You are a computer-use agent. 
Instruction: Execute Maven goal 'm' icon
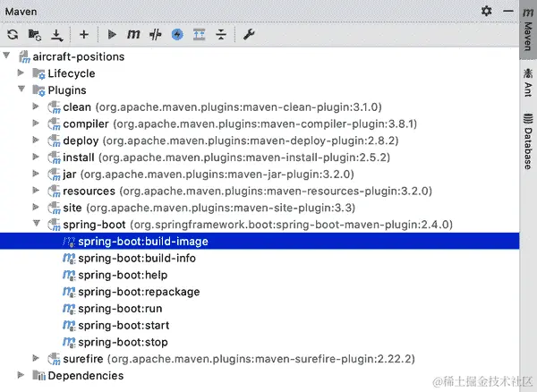133,34
